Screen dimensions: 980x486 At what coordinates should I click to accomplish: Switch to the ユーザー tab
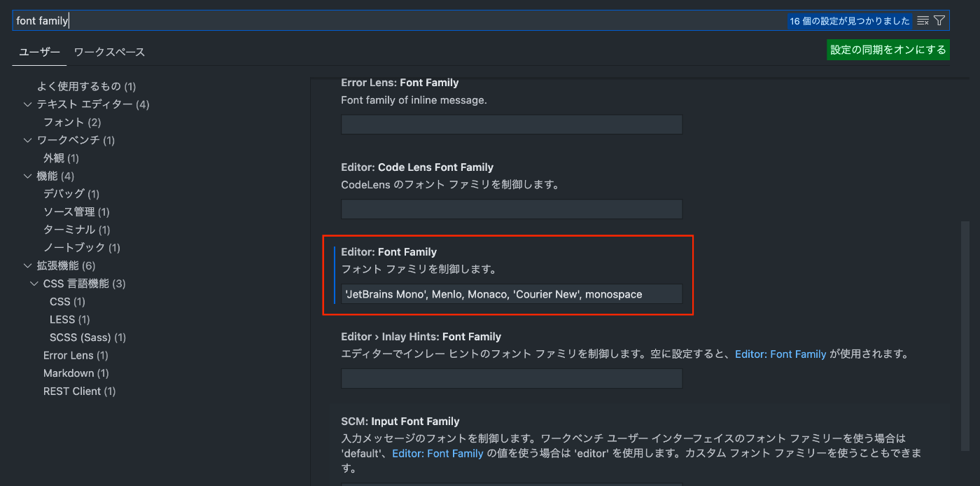tap(39, 52)
